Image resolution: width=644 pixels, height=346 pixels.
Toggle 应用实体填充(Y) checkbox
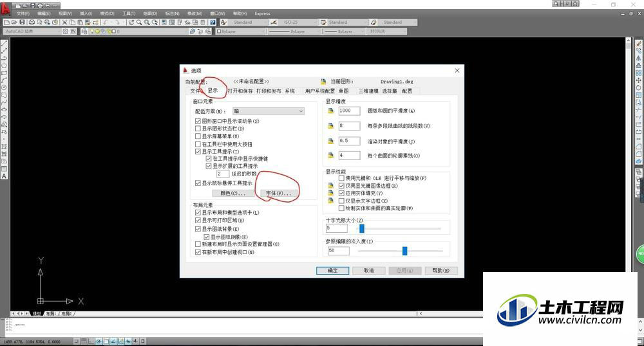coord(341,193)
